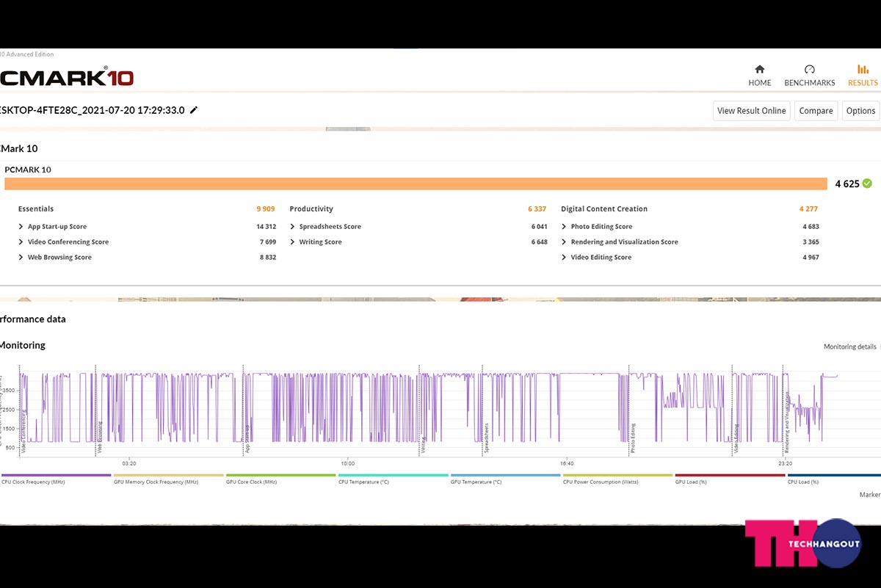Screen dimensions: 881x588
Task: Click the Productivity heading
Action: pyautogui.click(x=311, y=209)
